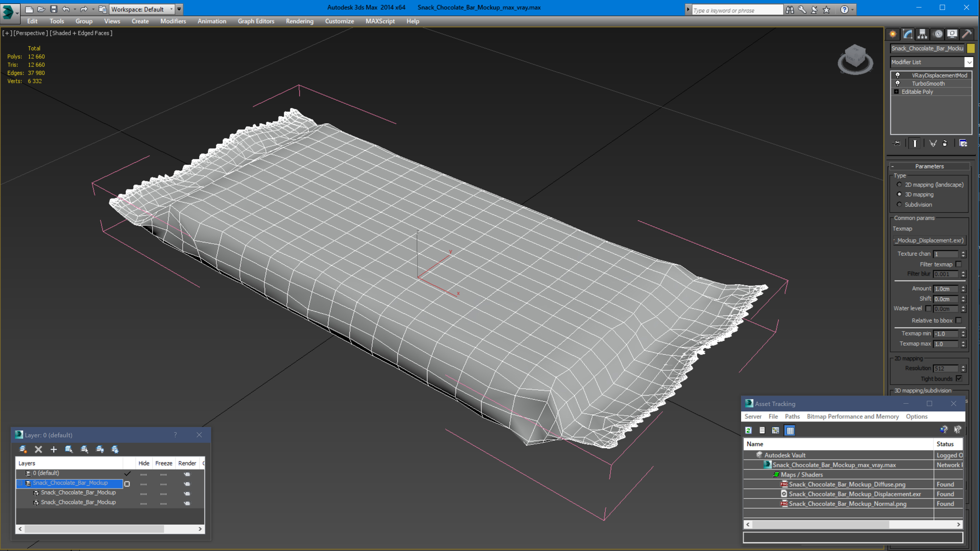Select 3D mapping radio button

point(899,194)
